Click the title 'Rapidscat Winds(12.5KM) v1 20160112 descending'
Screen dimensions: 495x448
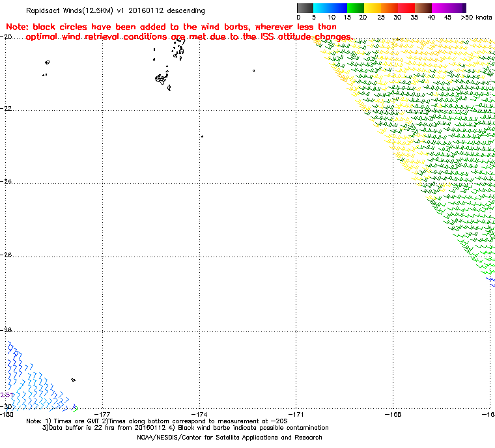[115, 10]
